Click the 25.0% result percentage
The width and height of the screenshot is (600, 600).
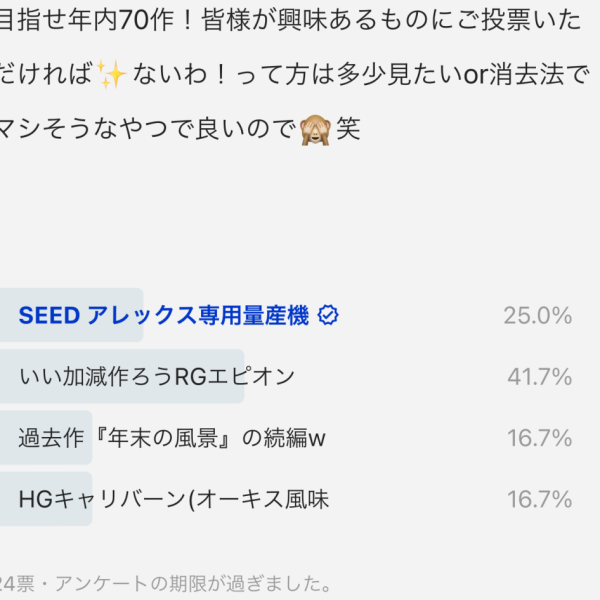(537, 316)
